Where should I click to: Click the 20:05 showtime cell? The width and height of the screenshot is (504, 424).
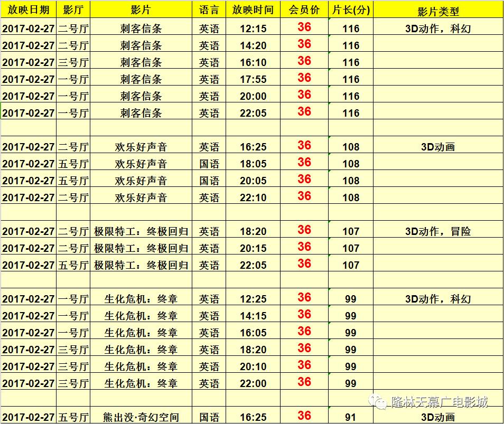click(253, 179)
